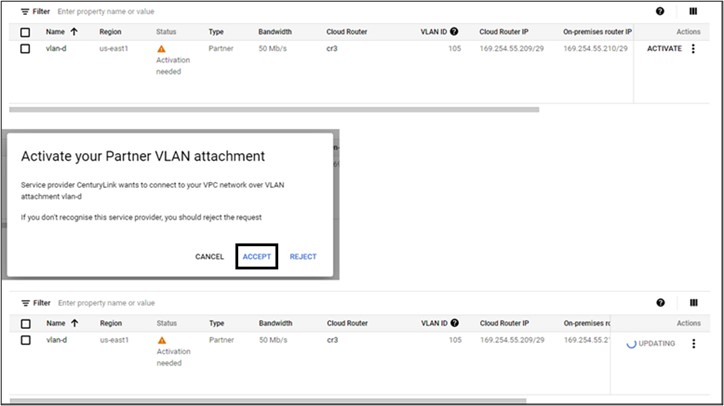Click the top Filter icon
This screenshot has width=724, height=406.
tap(26, 11)
